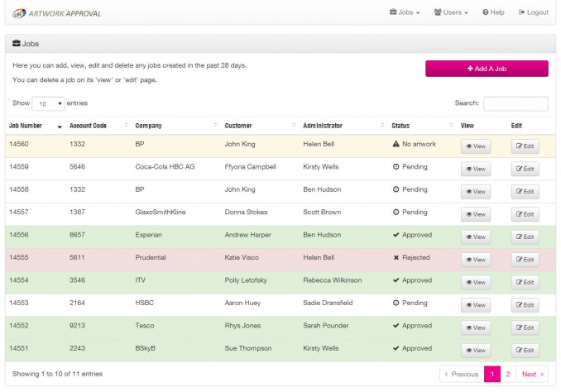Viewport: 561px width, 392px height.
Task: Click the approved checkmark icon for job 14556
Action: (396, 235)
